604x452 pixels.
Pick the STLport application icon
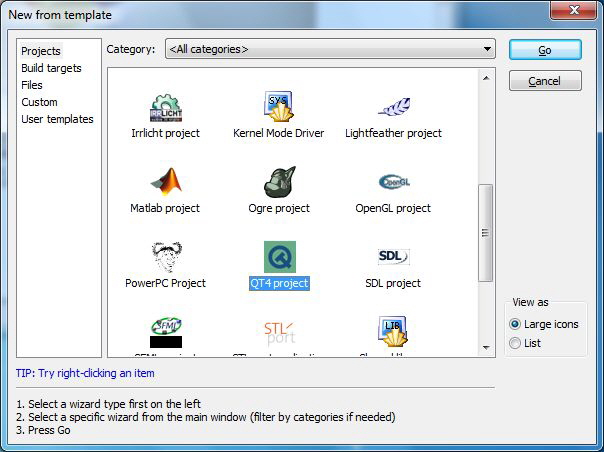pos(280,333)
